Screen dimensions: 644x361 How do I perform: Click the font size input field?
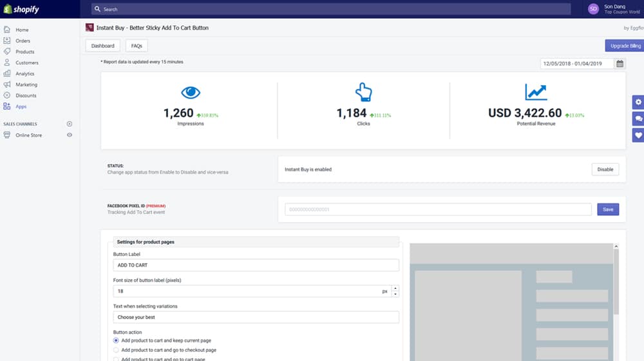tap(252, 291)
